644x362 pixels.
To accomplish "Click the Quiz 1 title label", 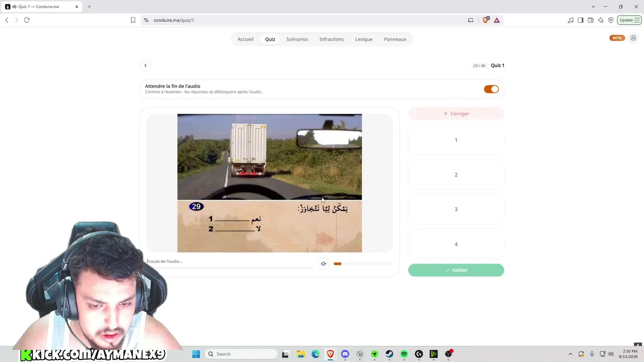I will pos(498,65).
